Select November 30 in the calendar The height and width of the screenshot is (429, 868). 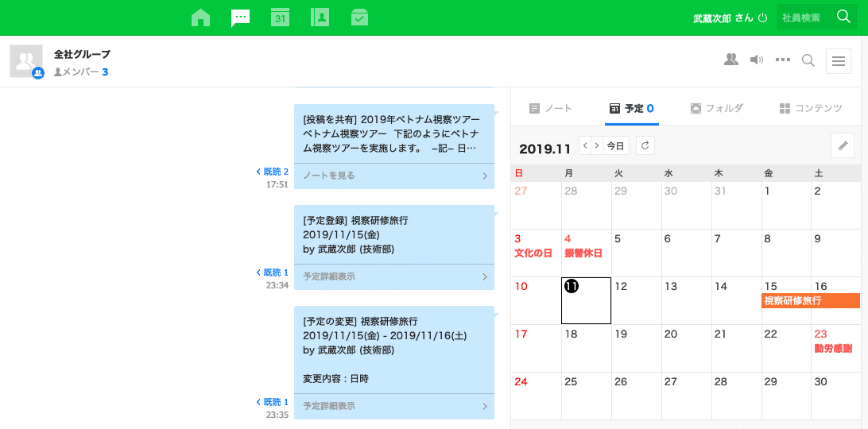pos(835,396)
